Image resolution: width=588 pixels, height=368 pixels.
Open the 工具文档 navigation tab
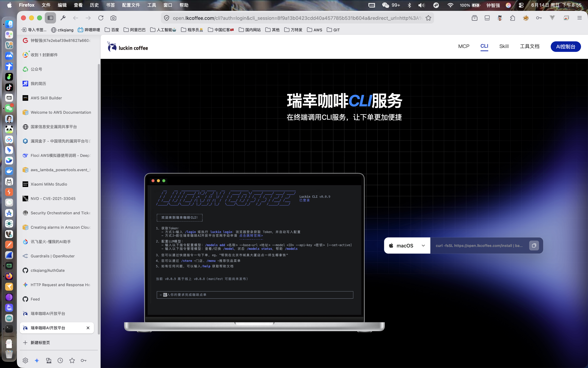529,46
